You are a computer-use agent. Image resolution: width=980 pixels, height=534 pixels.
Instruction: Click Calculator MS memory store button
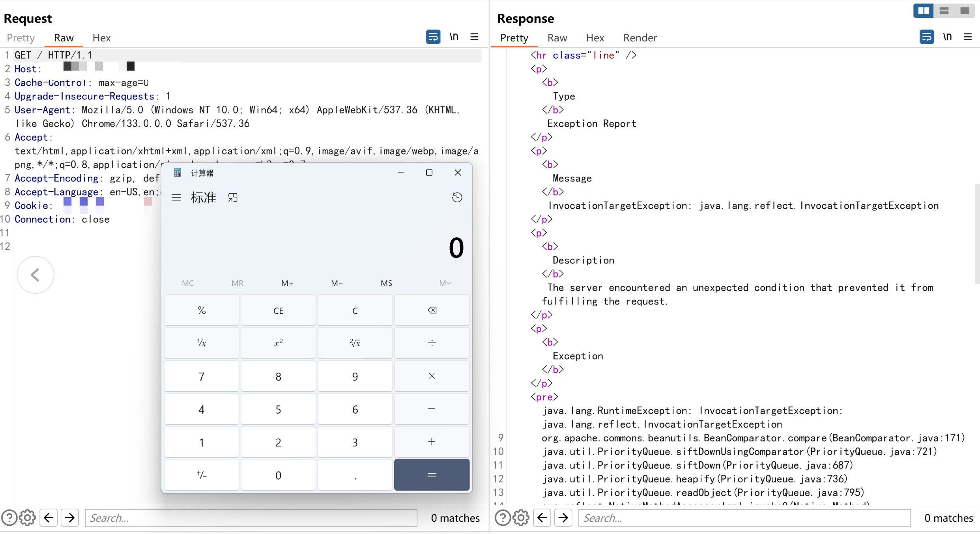tap(386, 283)
